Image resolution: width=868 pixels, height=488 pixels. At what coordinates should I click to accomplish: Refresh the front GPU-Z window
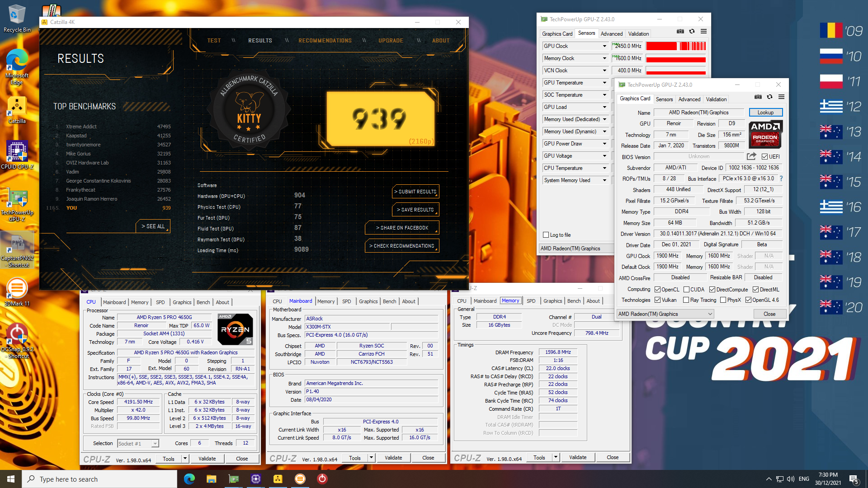coord(769,97)
